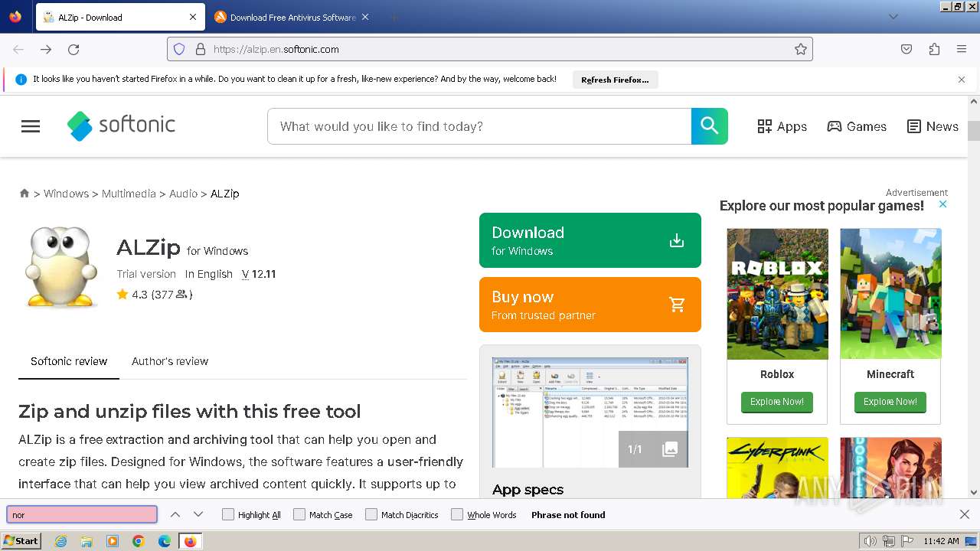This screenshot has width=980, height=551.
Task: Close the games advertisement X icon
Action: (x=943, y=204)
